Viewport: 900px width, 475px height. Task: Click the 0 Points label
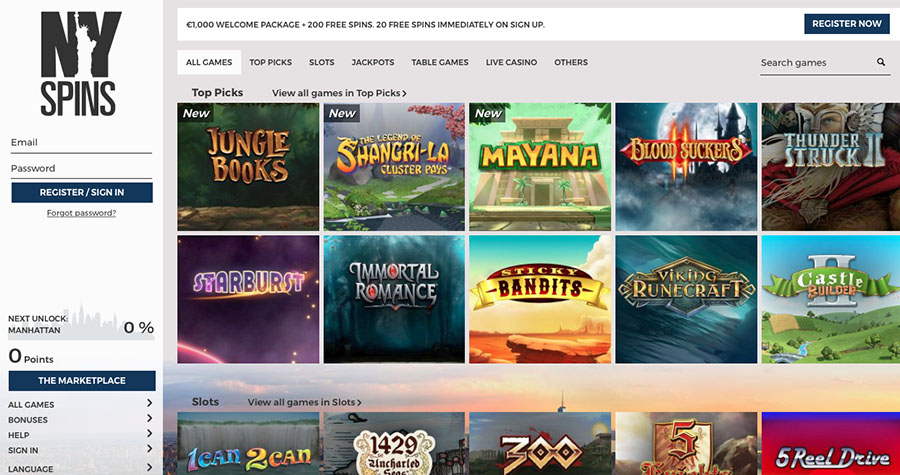[31, 357]
